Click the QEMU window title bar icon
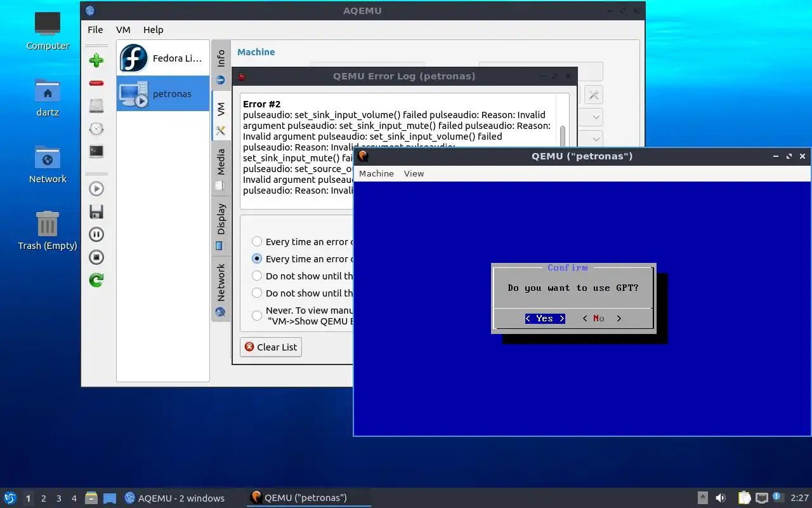 pos(363,156)
